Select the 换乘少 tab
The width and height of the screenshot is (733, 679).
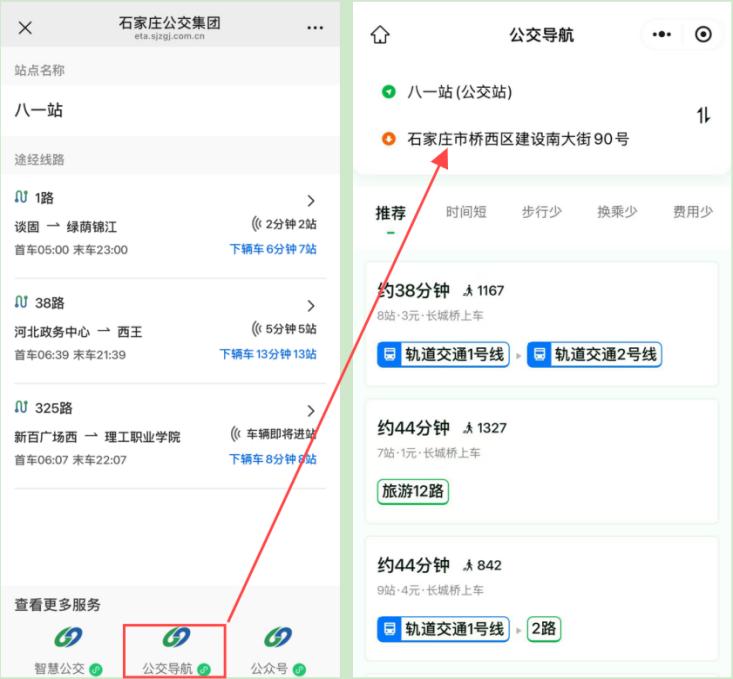point(617,212)
